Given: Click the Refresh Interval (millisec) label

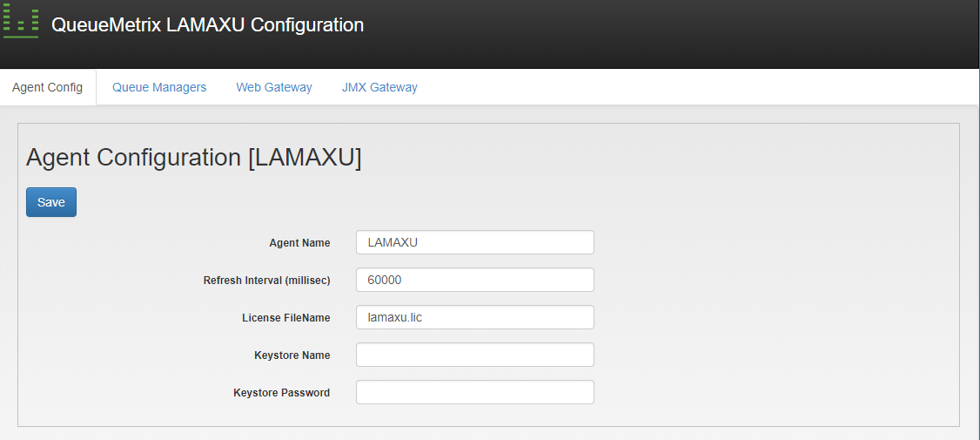Looking at the screenshot, I should pos(267,281).
